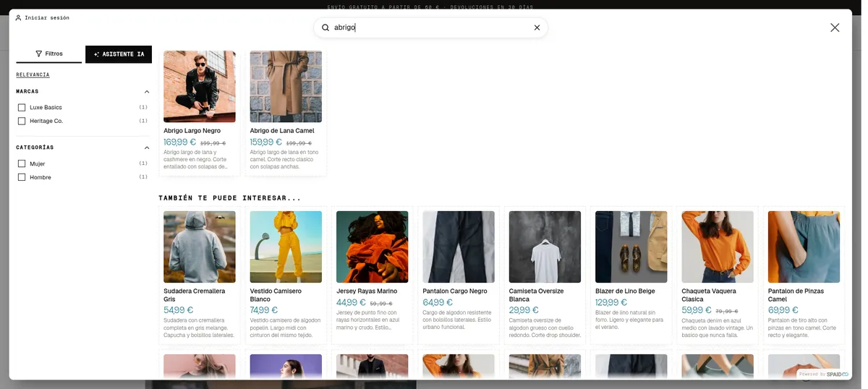
Task: Click the 29,99 € price
Action: coord(524,310)
